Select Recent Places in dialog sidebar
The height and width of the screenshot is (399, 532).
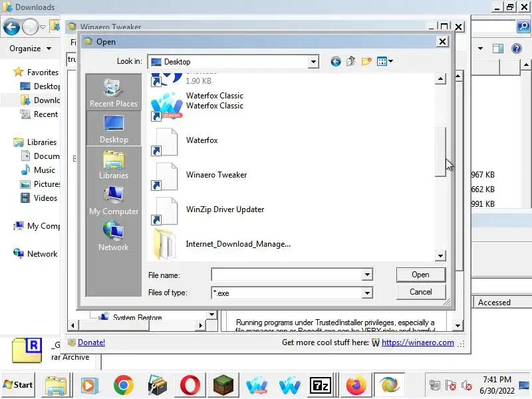[x=113, y=92]
